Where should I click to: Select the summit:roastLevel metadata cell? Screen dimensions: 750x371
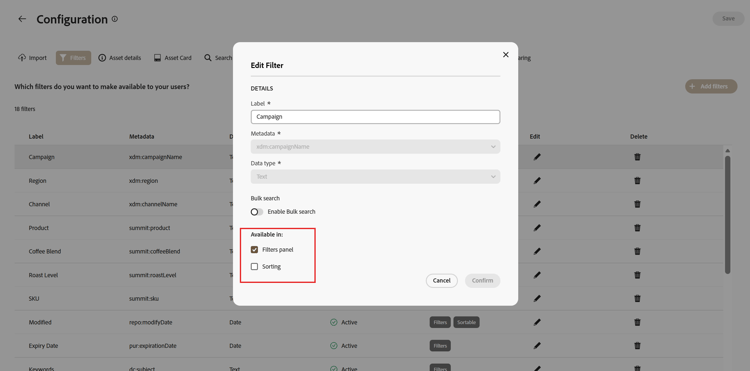pos(154,275)
